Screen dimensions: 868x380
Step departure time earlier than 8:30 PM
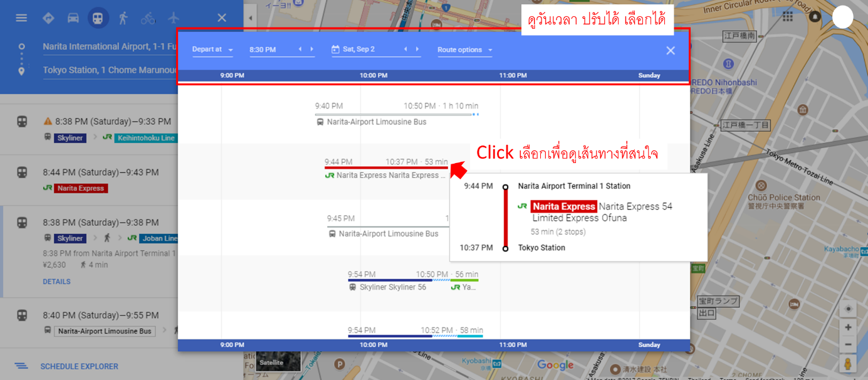[300, 50]
